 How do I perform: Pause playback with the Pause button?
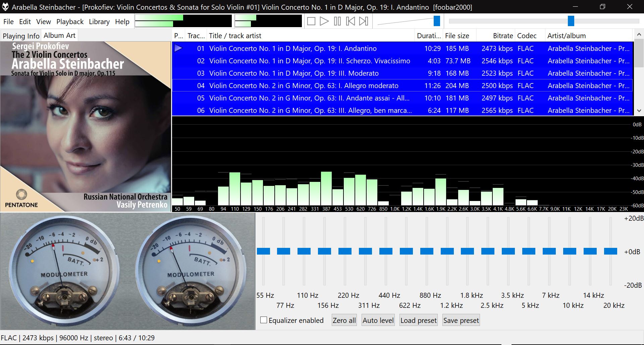click(x=337, y=21)
